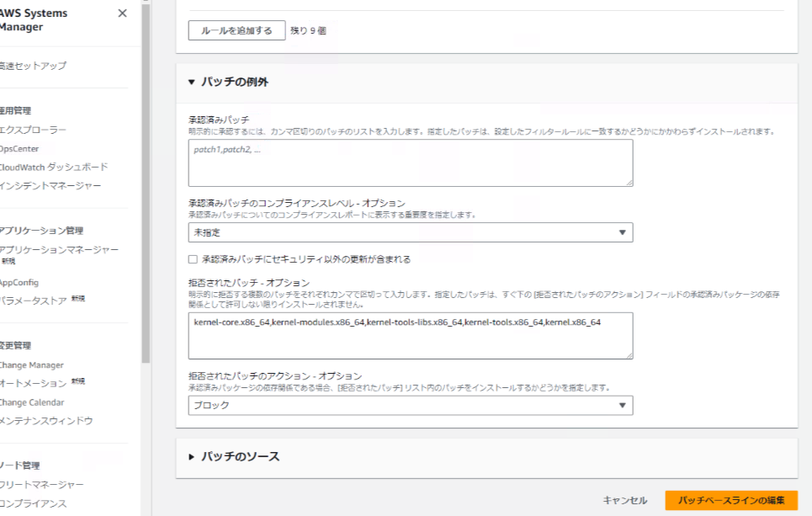812x516 pixels.
Task: Collapse the パッチの例外 section
Action: (x=192, y=82)
